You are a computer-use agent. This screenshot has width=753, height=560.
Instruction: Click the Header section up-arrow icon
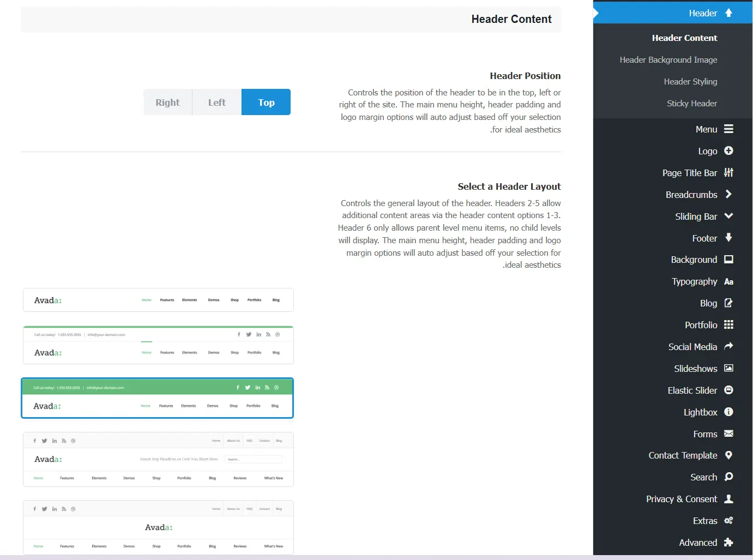728,13
